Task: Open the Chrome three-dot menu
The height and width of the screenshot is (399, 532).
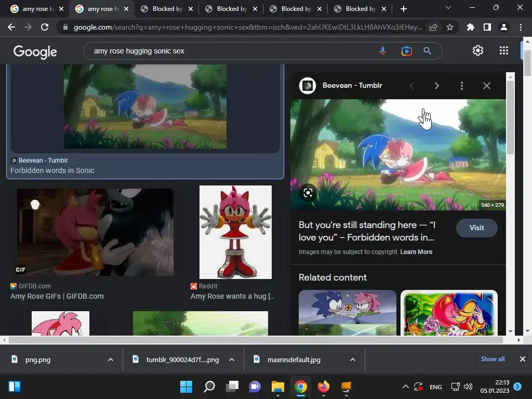Action: [521, 27]
